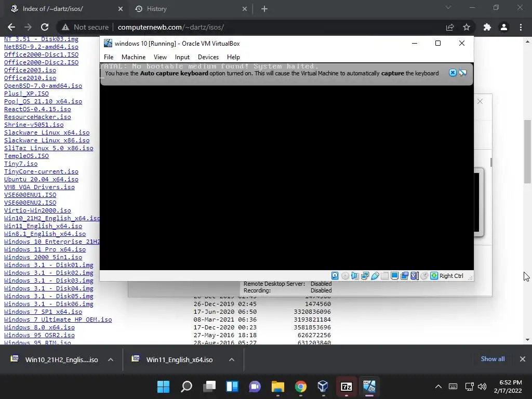Open the Chrome profile icon
532x399 pixels.
click(x=504, y=27)
